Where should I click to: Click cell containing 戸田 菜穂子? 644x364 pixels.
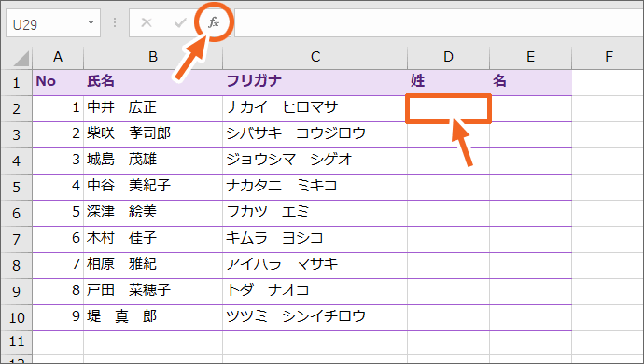pos(153,292)
